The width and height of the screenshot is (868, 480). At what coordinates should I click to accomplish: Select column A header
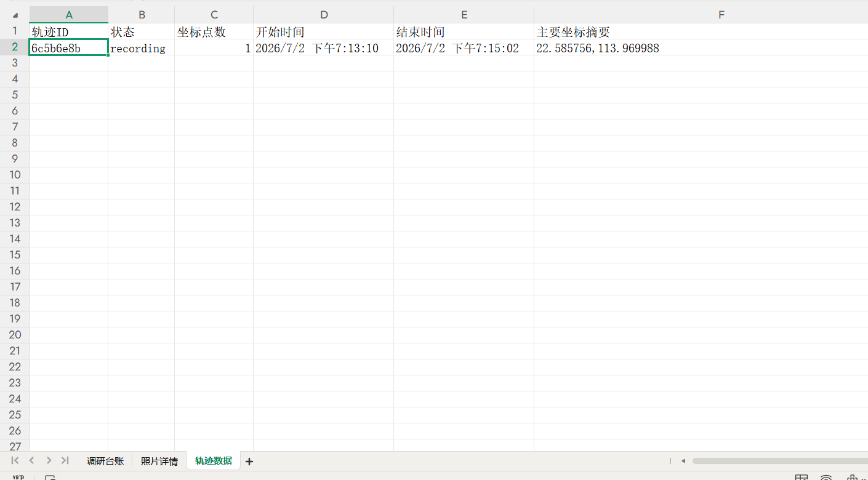(x=69, y=15)
